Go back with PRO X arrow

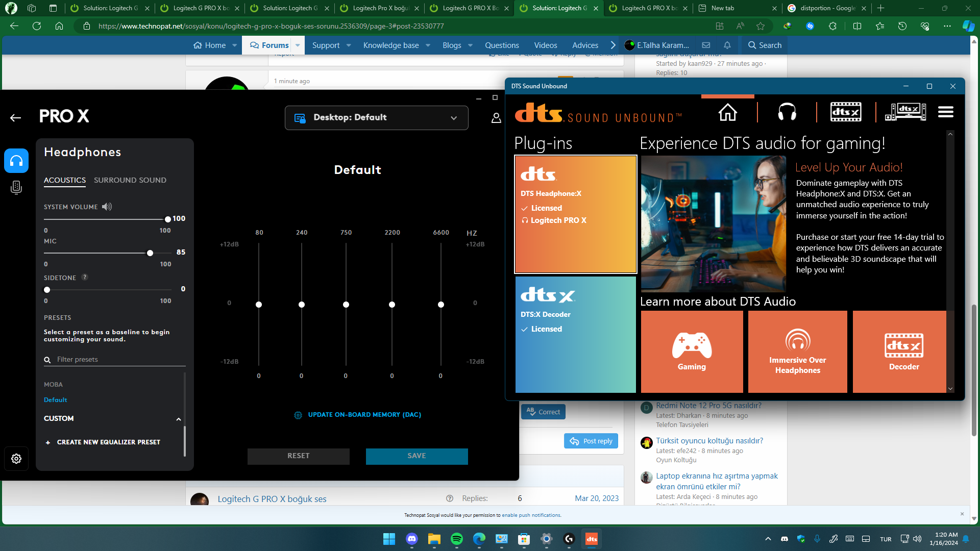click(x=16, y=118)
